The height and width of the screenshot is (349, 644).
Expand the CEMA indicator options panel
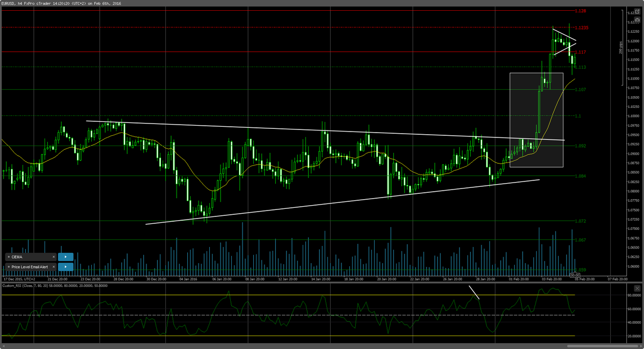pyautogui.click(x=65, y=257)
